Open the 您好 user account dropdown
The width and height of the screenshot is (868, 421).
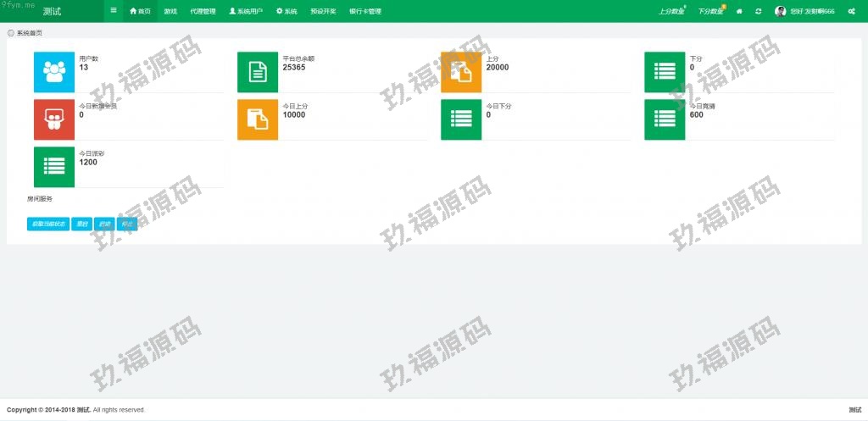(804, 11)
